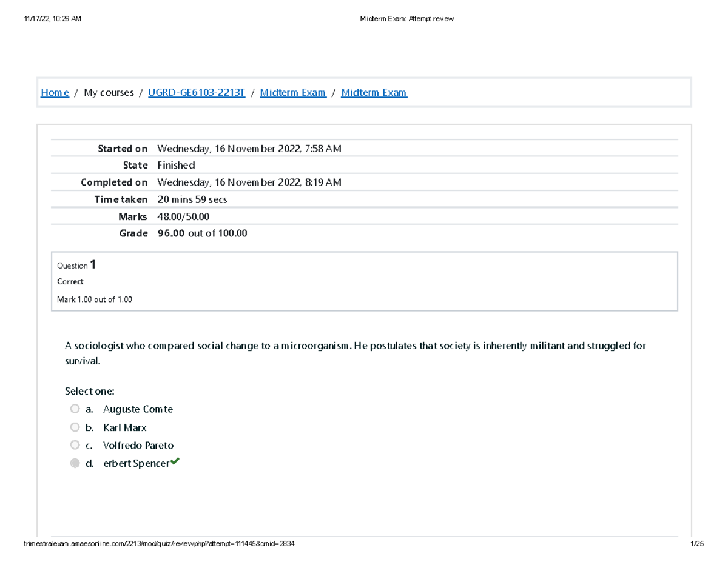
Task: Click the Midterm Exam: Attempt review page title
Action: 406,19
